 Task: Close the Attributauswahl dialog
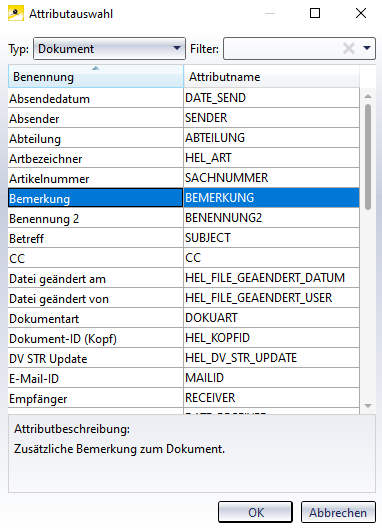361,13
